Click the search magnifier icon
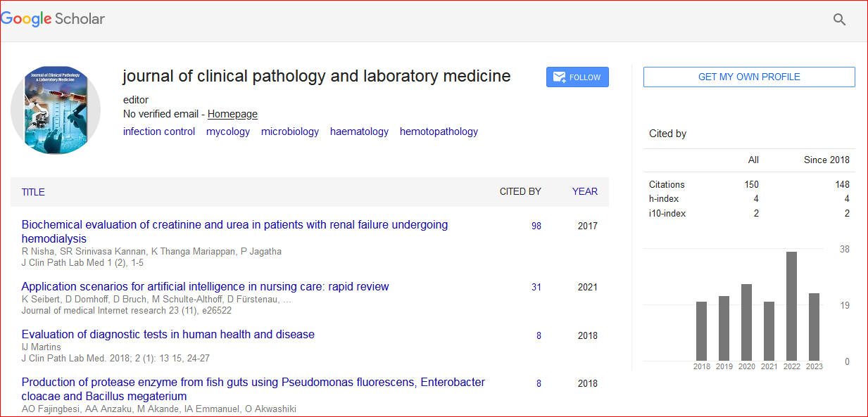Image resolution: width=868 pixels, height=417 pixels. (839, 20)
